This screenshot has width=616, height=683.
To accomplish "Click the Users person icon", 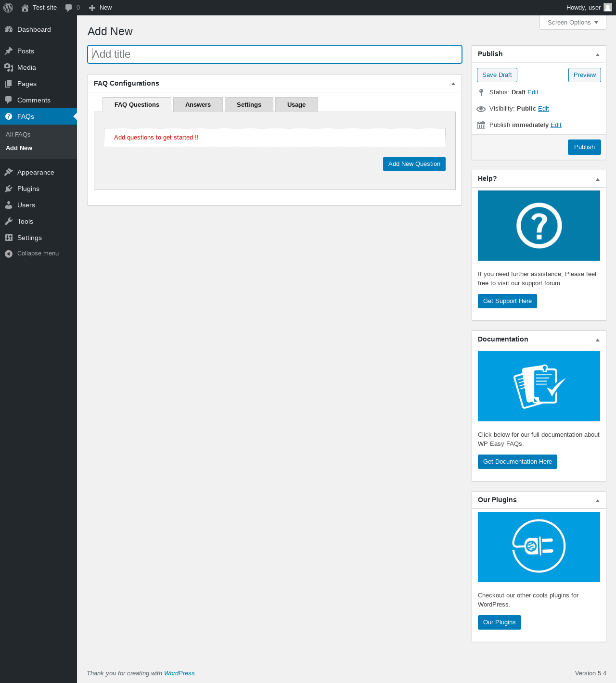I will point(9,205).
